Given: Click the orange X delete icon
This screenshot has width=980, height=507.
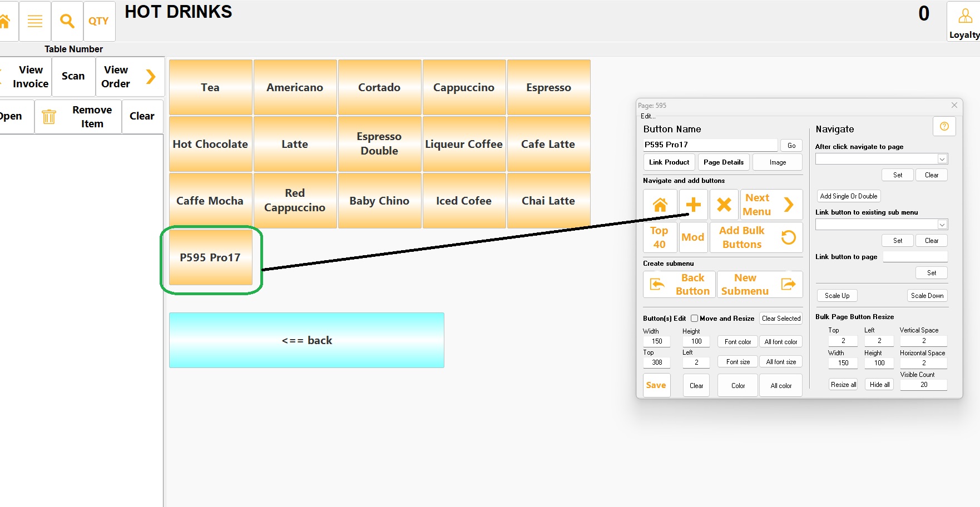Looking at the screenshot, I should 724,205.
